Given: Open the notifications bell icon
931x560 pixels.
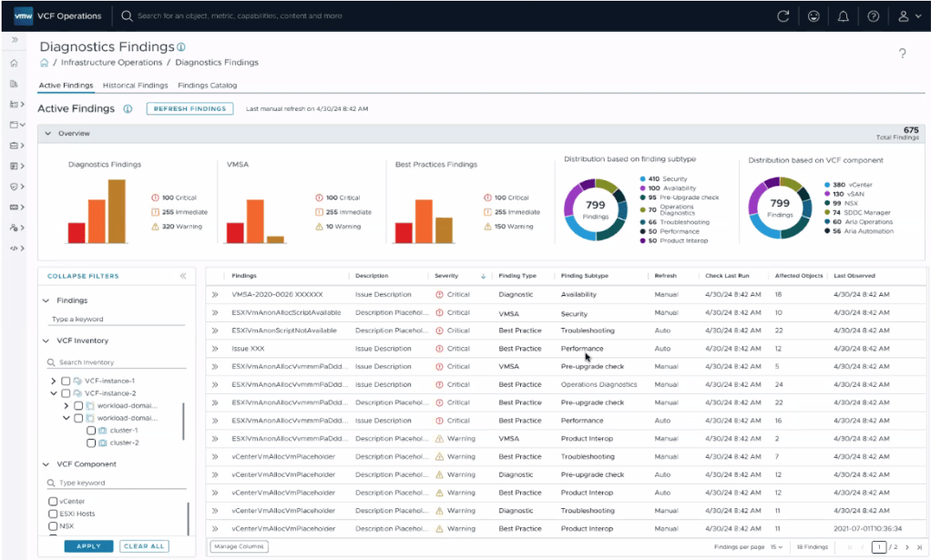Looking at the screenshot, I should coord(843,15).
